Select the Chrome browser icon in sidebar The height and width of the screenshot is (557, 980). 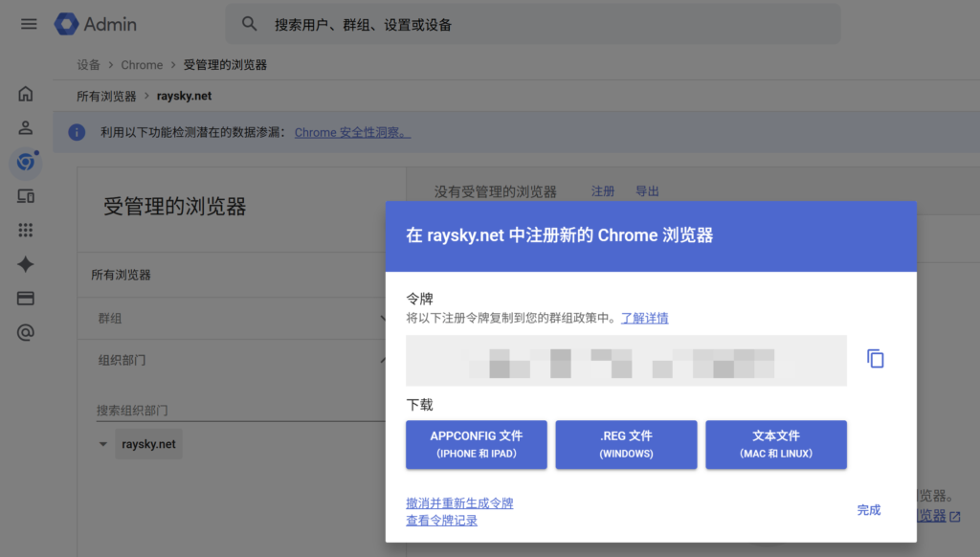[x=26, y=163]
